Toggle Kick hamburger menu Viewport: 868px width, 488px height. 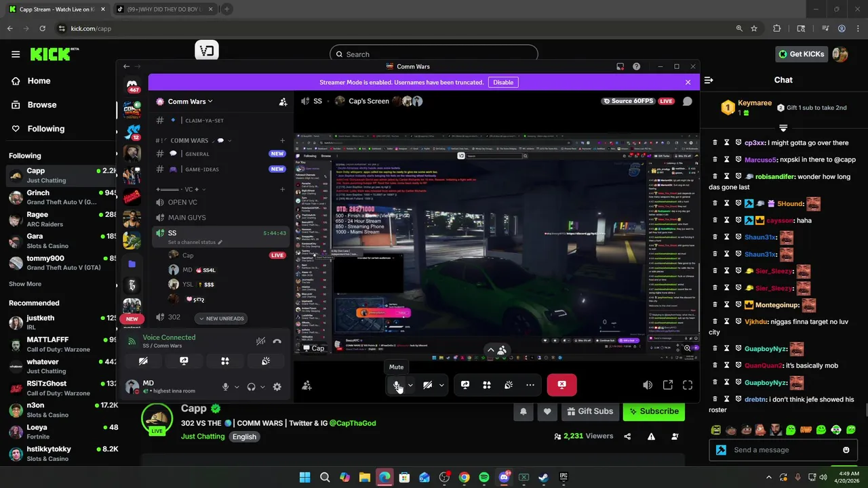16,54
